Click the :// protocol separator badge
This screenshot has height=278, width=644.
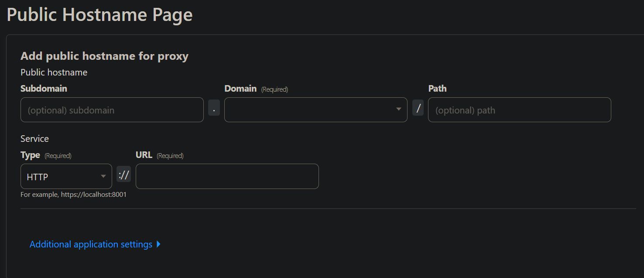coord(124,174)
